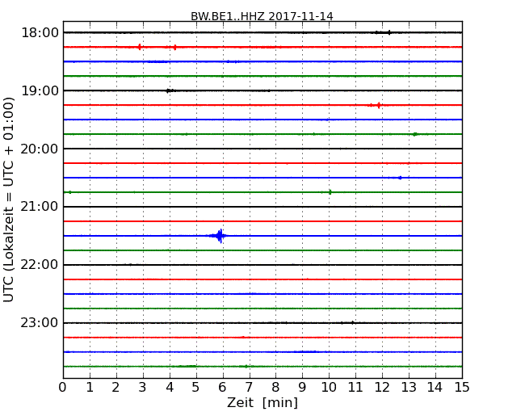Click the red spike near minute 12 below 19:00
Viewport: 525px width, 420px height.
click(378, 105)
